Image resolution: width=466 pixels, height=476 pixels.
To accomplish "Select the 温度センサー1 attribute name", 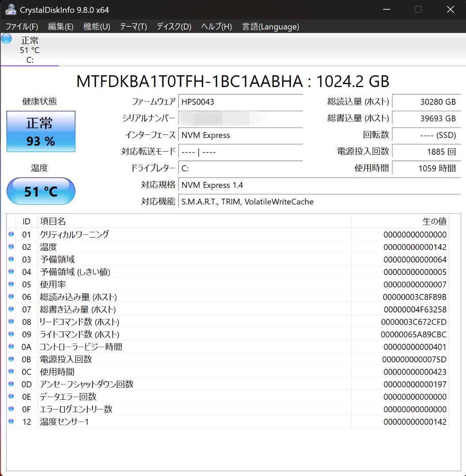I will (x=64, y=421).
